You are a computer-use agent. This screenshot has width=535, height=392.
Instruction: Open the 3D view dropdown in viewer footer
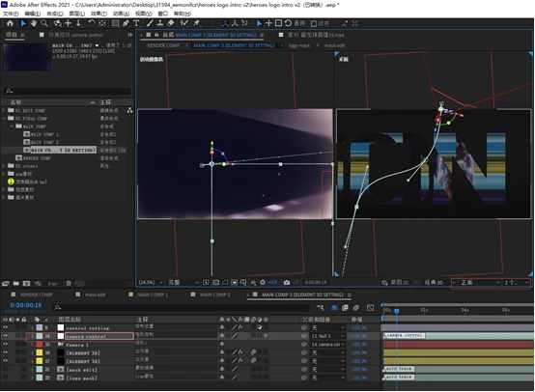[476, 283]
